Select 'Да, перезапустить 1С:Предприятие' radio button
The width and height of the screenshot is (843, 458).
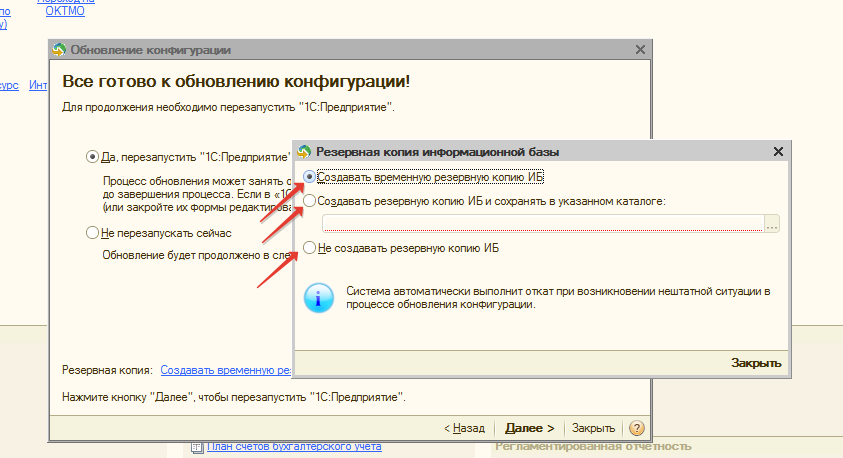pos(93,157)
